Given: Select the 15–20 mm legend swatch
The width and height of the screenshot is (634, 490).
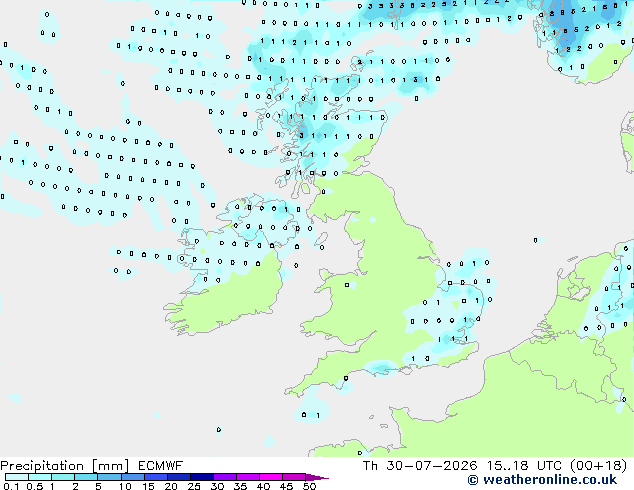Looking at the screenshot, I should pos(155,477).
